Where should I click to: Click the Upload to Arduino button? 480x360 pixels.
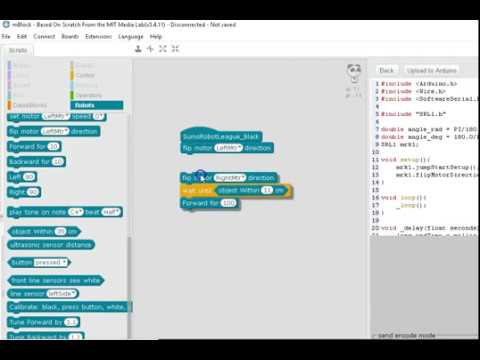(431, 70)
